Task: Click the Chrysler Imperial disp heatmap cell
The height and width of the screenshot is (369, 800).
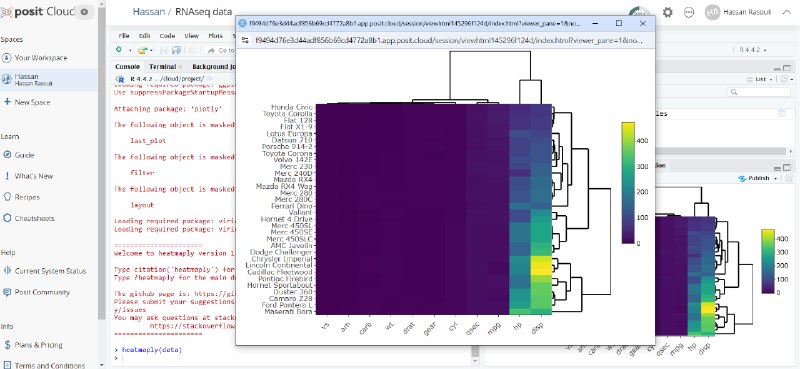Action: (541, 259)
